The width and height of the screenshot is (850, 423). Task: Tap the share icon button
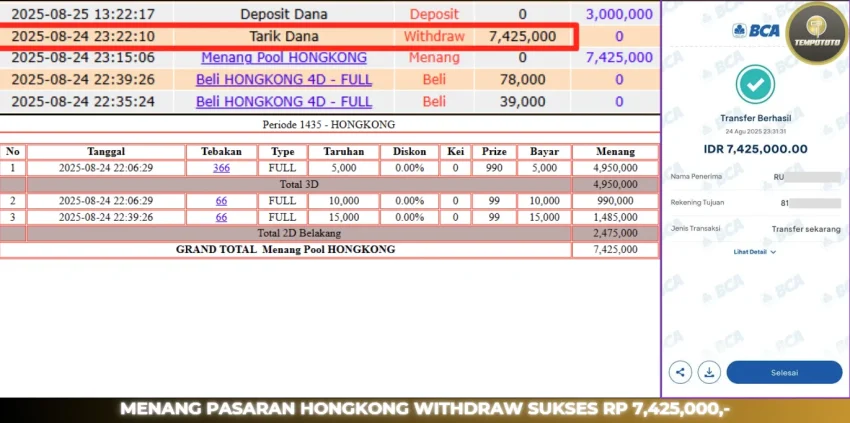[680, 372]
